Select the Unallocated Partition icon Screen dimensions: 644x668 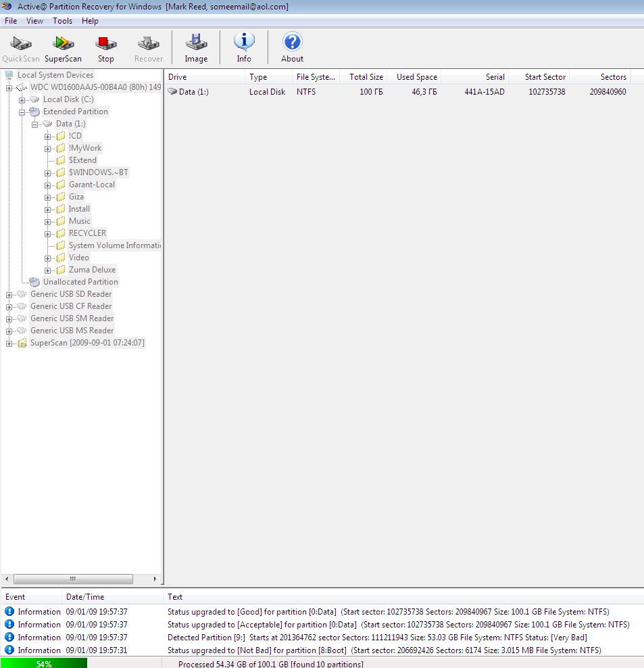[x=34, y=282]
